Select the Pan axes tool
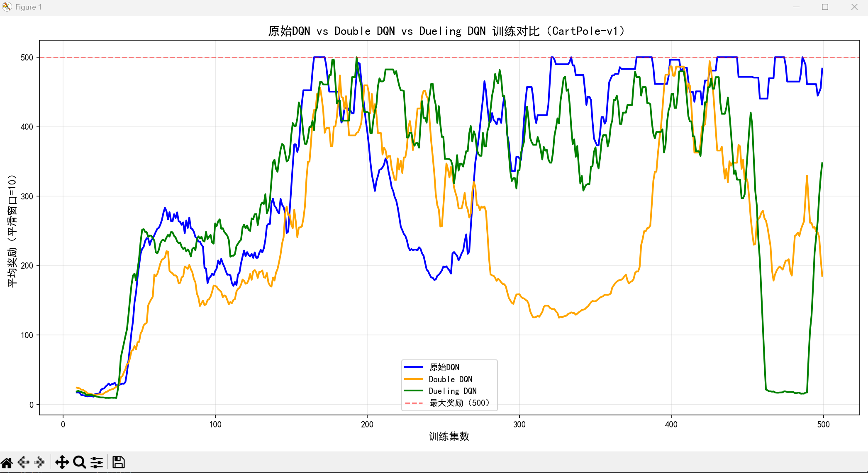The width and height of the screenshot is (868, 473). [x=62, y=462]
